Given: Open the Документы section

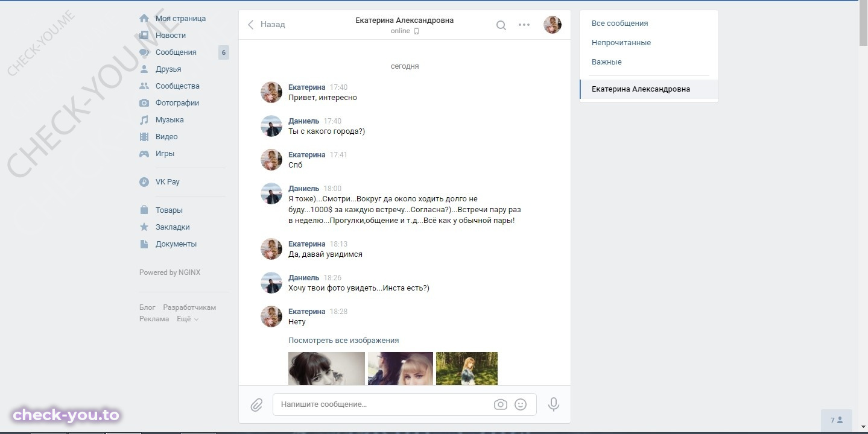Looking at the screenshot, I should pyautogui.click(x=176, y=244).
